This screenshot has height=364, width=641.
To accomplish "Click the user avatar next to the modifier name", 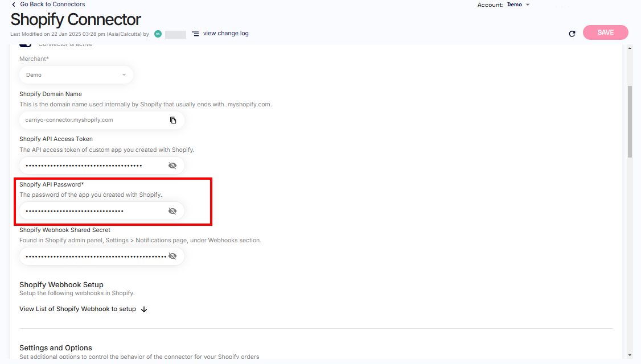I will pos(158,34).
